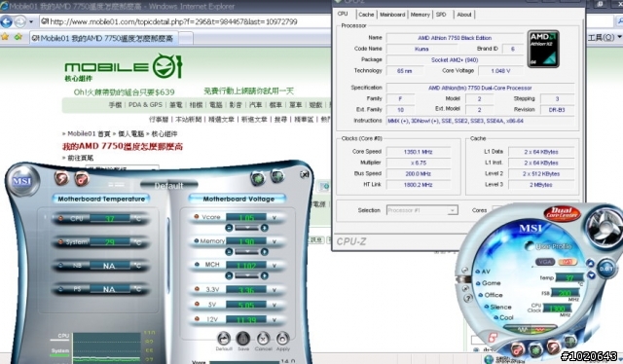Increase Vcore with the plus button
Image resolution: width=623 pixels, height=364 pixels.
click(x=264, y=228)
